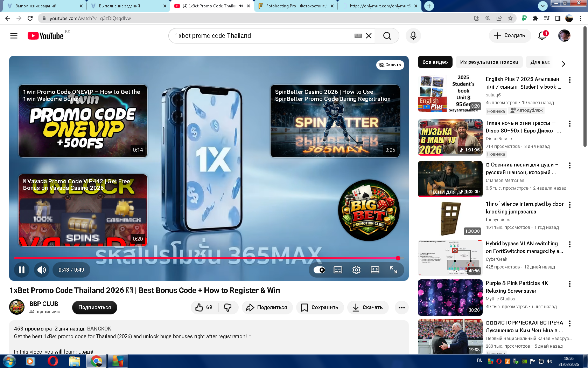
Task: Reload the page
Action: [x=30, y=18]
